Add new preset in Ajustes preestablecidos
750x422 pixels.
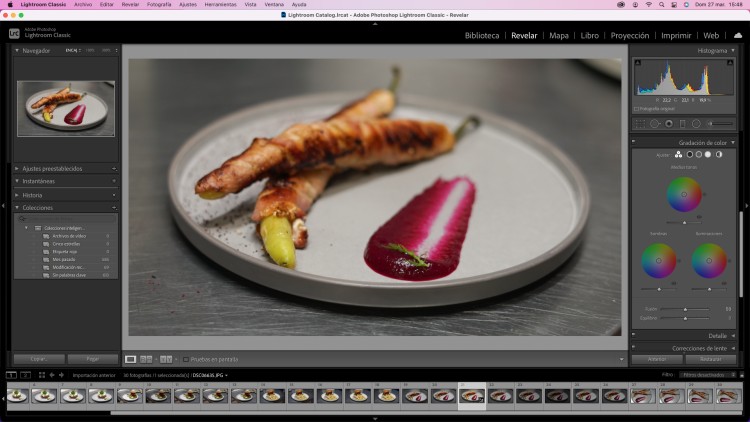click(x=114, y=168)
